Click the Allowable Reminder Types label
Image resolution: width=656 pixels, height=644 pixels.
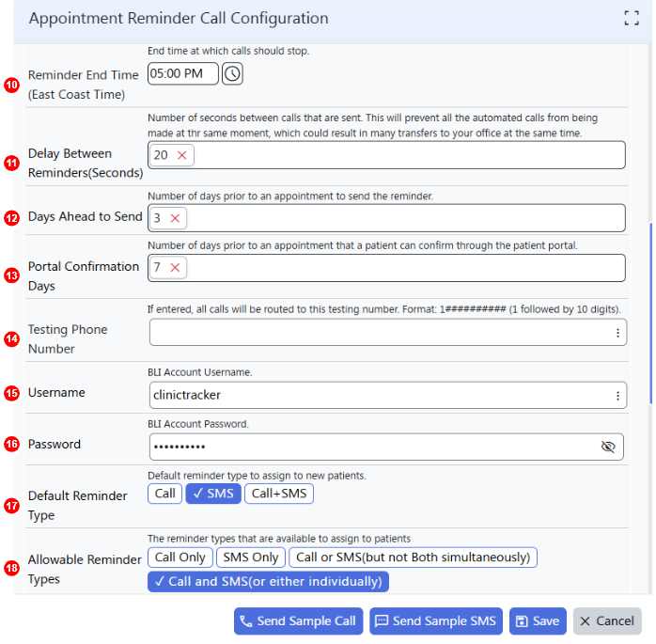[x=85, y=570]
